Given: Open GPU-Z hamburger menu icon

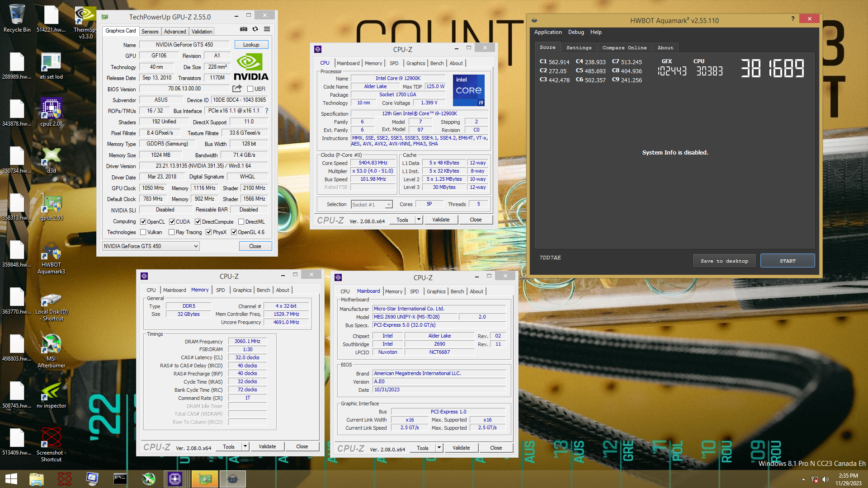Looking at the screenshot, I should 267,29.
